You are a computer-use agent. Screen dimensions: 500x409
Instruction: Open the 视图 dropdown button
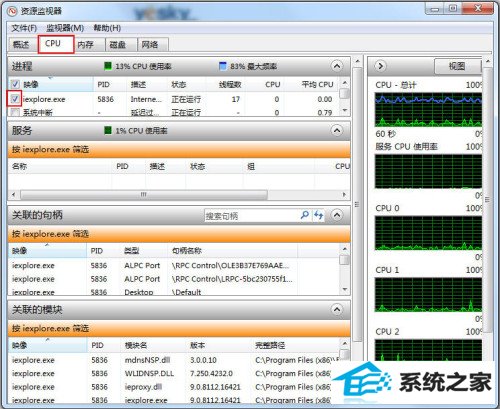coord(457,66)
